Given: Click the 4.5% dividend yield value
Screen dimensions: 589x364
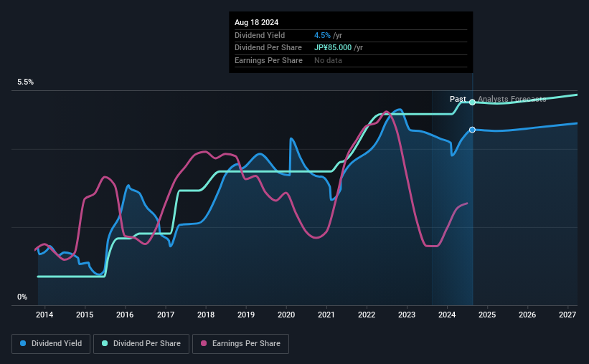Looking at the screenshot, I should [322, 35].
